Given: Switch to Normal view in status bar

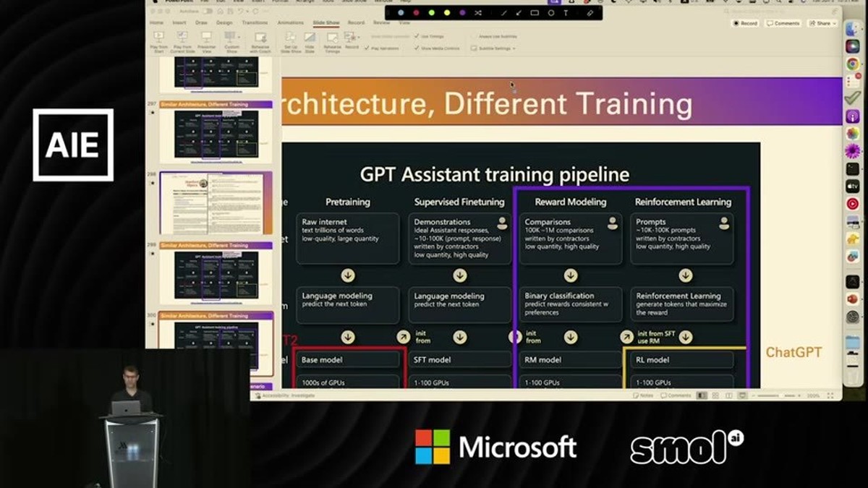Looking at the screenshot, I should tap(702, 395).
